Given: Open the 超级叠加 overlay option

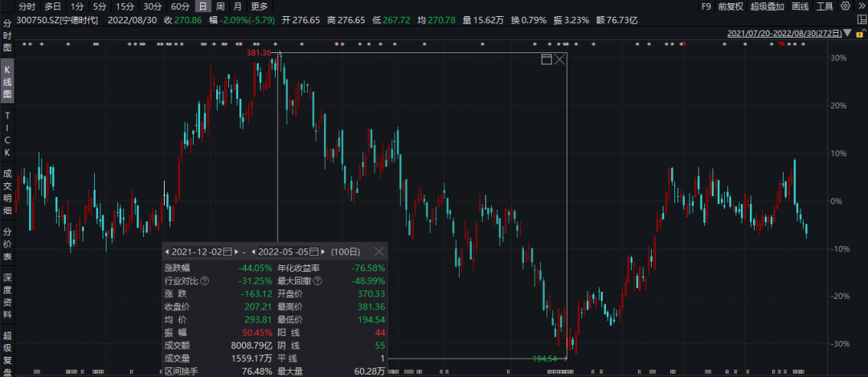Looking at the screenshot, I should pyautogui.click(x=768, y=6).
